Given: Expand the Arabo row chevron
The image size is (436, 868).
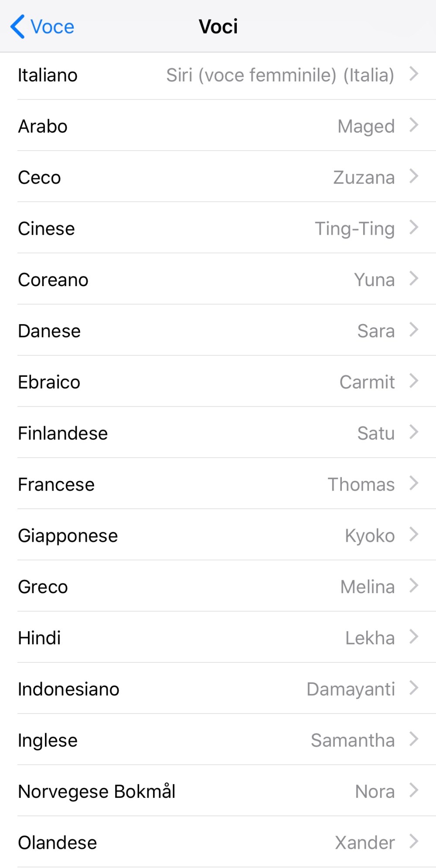Looking at the screenshot, I should click(x=414, y=126).
